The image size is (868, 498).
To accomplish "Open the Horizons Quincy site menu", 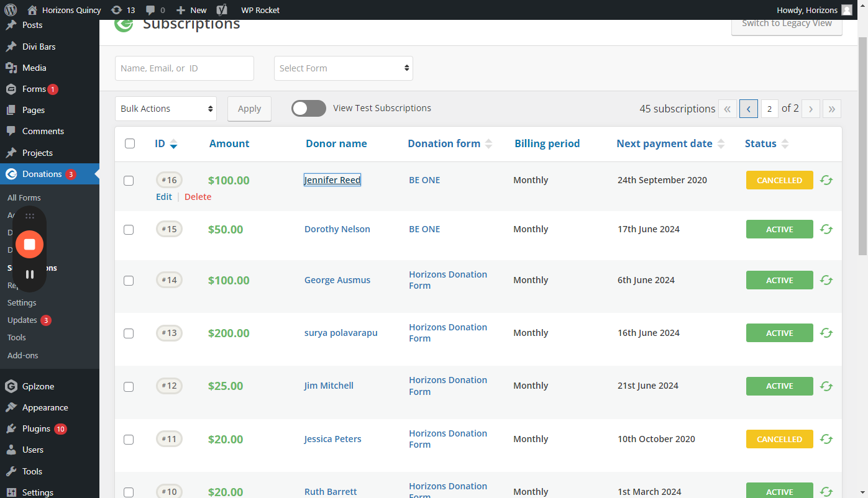I will 65,10.
